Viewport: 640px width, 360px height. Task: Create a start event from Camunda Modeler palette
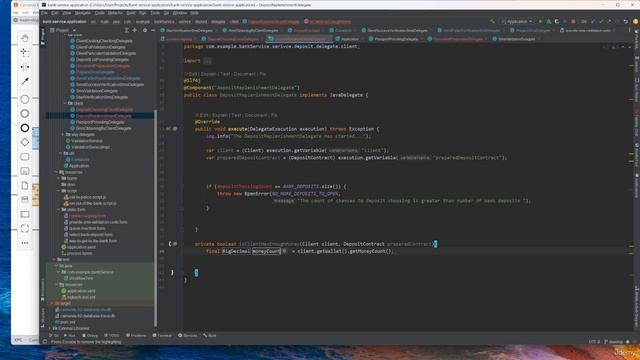coord(25,99)
